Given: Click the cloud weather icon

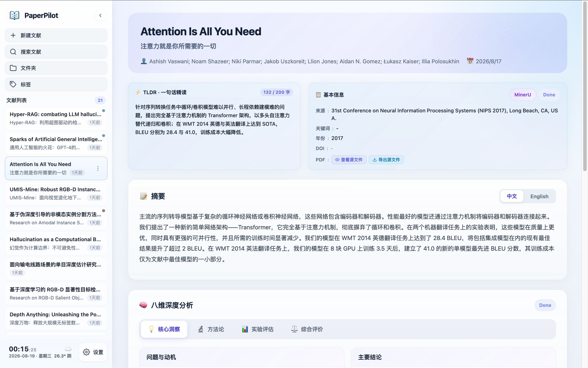Looking at the screenshot, I should point(68,349).
